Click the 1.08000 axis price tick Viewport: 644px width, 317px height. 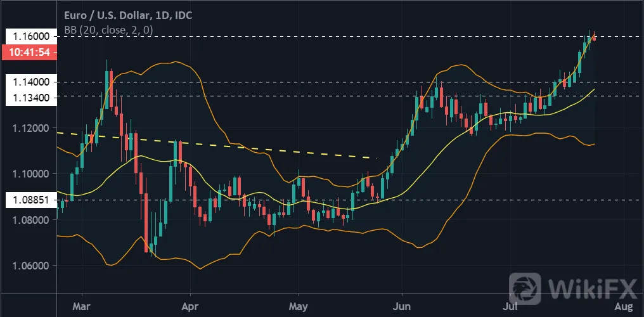(31, 220)
